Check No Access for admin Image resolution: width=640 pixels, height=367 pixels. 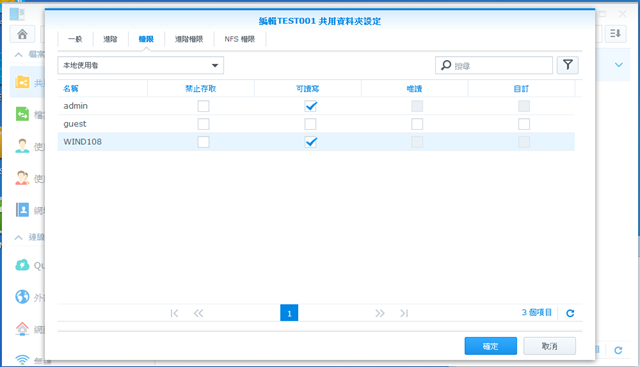[203, 106]
